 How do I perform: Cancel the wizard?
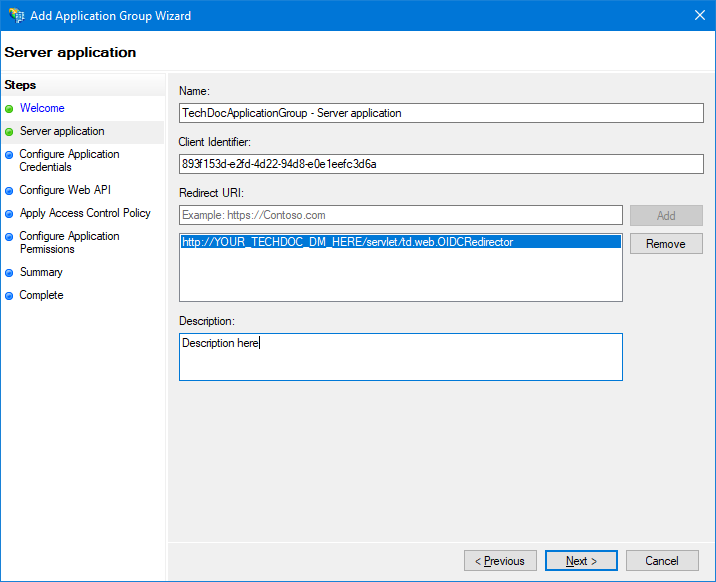click(x=662, y=561)
